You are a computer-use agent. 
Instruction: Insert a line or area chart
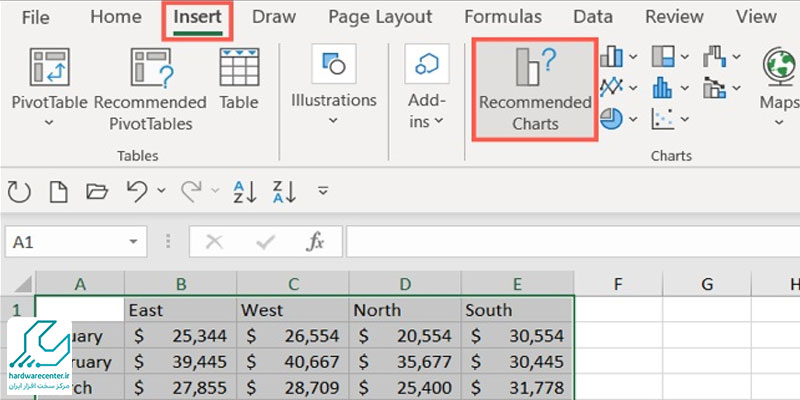pyautogui.click(x=611, y=88)
